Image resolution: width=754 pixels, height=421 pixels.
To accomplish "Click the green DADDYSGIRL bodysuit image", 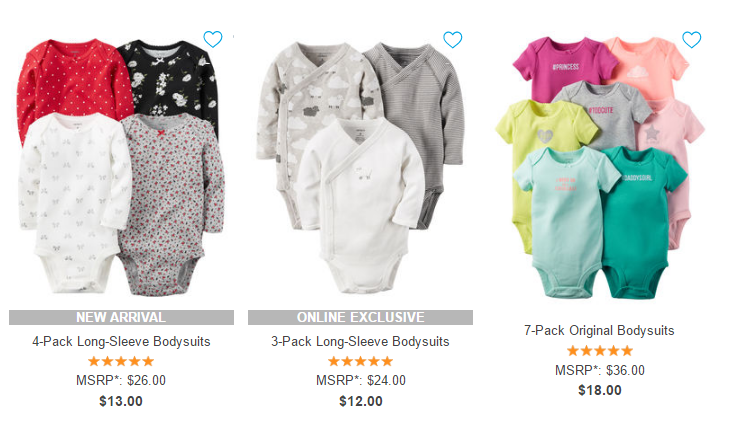I will [x=637, y=221].
